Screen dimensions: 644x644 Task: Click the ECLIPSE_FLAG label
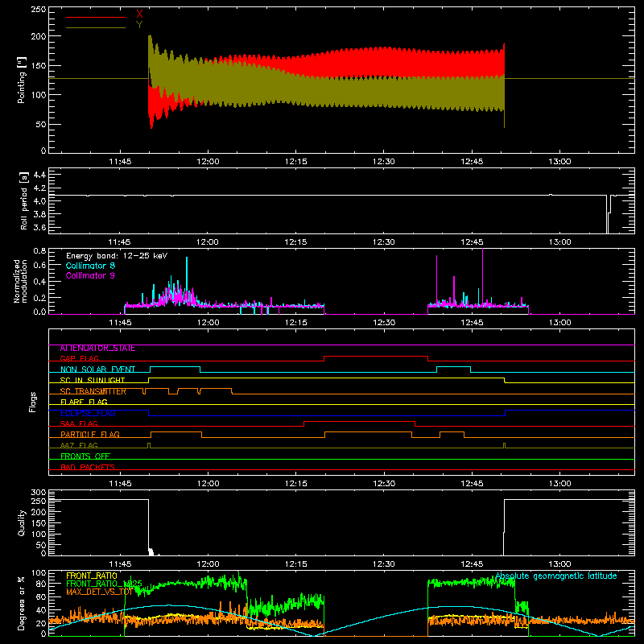click(88, 413)
